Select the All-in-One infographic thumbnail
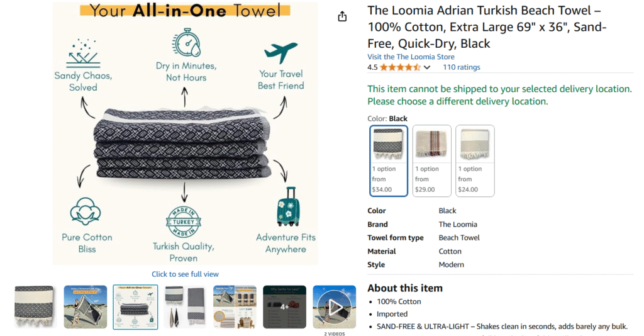The width and height of the screenshot is (644, 336). pyautogui.click(x=136, y=307)
